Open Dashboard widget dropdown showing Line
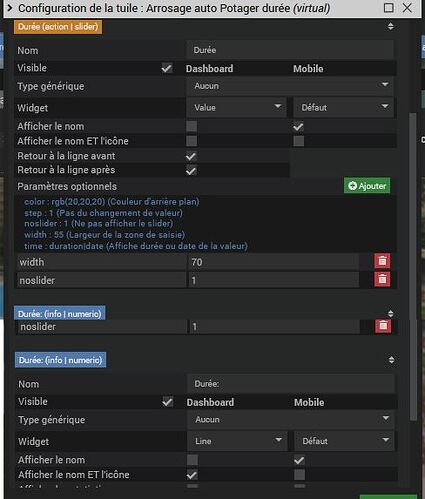This screenshot has height=499, width=425. pyautogui.click(x=237, y=441)
